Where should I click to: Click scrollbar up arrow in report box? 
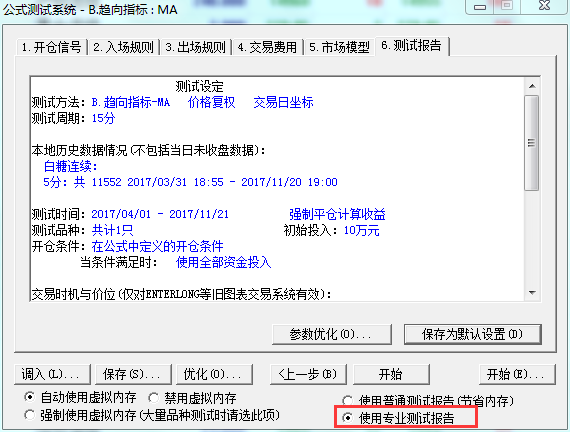[532, 86]
